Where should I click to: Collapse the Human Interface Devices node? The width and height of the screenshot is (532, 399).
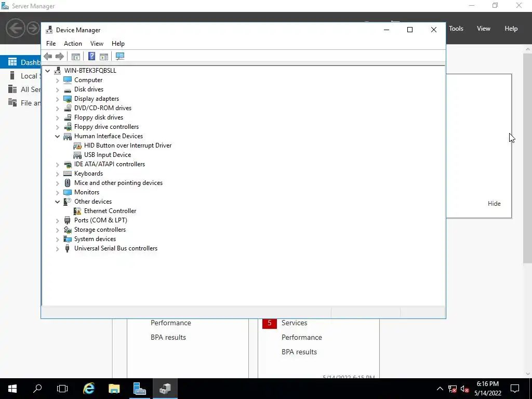[57, 137]
